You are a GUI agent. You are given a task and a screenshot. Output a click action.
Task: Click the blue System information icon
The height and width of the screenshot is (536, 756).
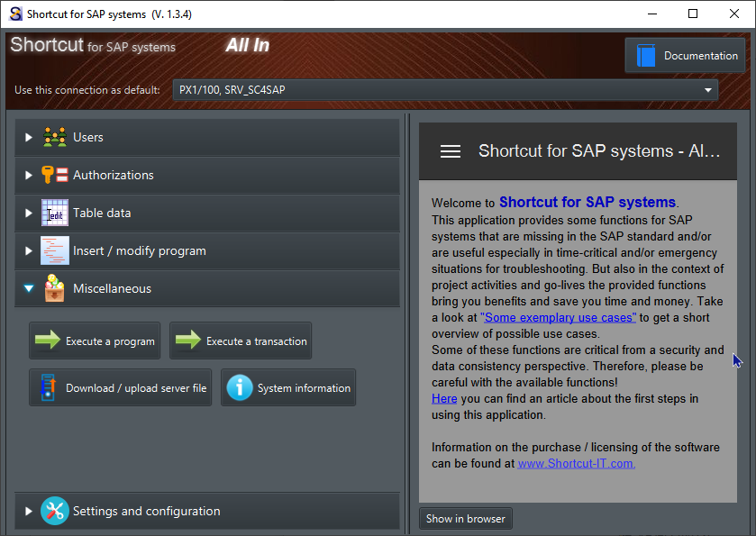[x=240, y=388]
